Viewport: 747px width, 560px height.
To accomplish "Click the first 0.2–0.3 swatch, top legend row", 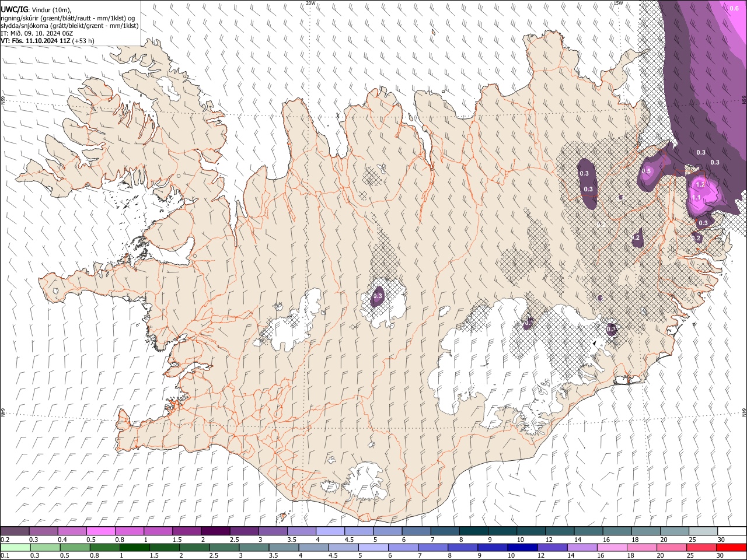I will click(x=15, y=531).
